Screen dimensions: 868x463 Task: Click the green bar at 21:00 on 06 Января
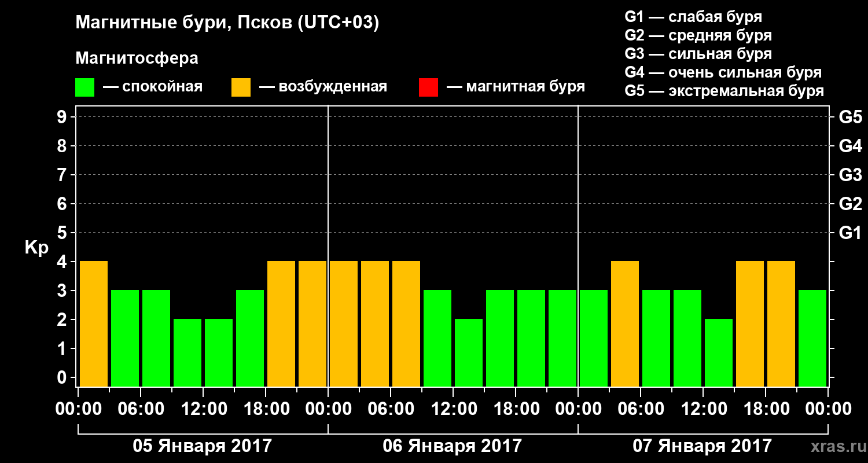(562, 338)
